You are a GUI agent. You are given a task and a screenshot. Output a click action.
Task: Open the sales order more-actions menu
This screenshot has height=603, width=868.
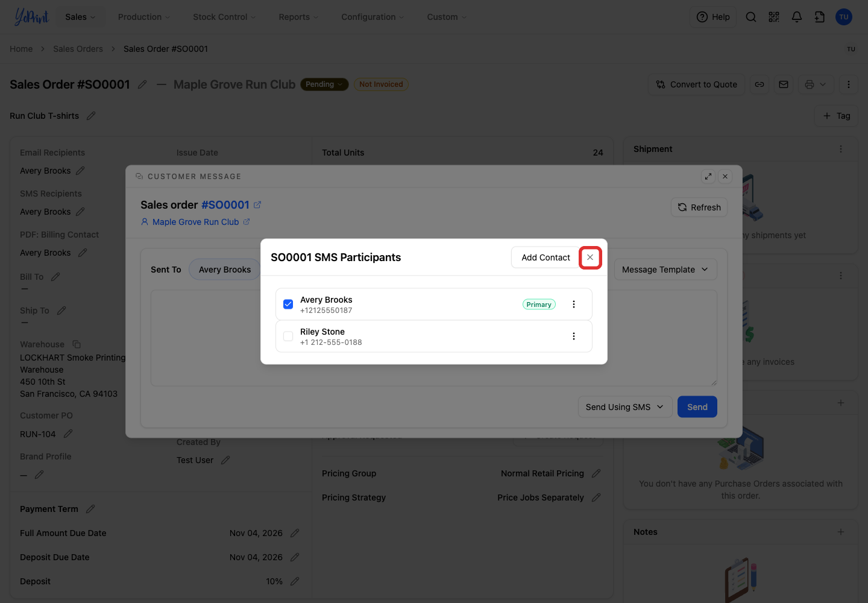click(x=849, y=84)
